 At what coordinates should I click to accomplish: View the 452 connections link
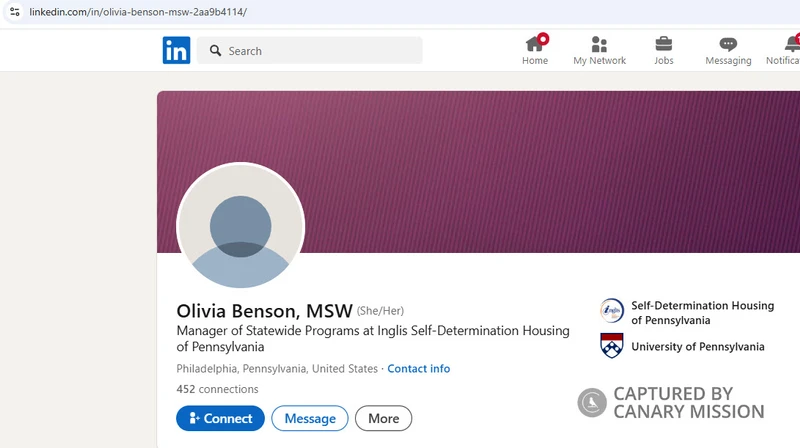click(x=217, y=389)
